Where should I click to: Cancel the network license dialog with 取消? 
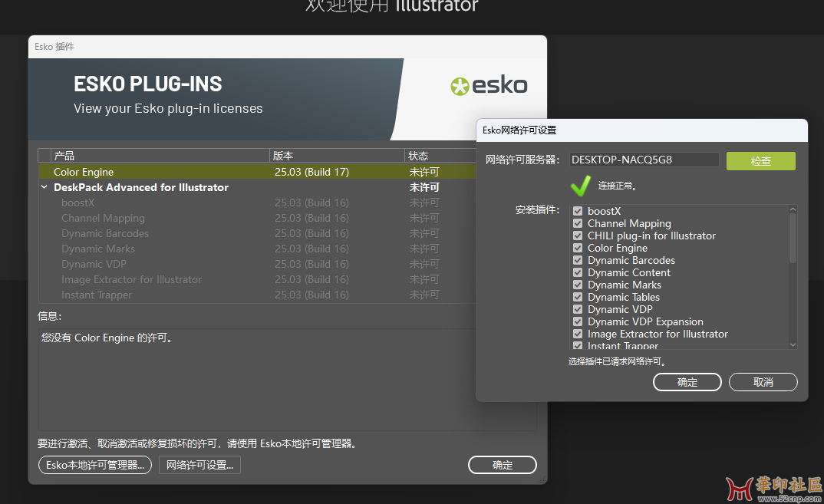pos(763,382)
